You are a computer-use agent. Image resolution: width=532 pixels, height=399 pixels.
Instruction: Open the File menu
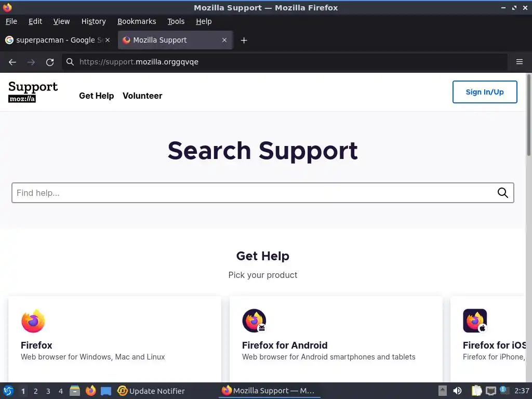[11, 21]
